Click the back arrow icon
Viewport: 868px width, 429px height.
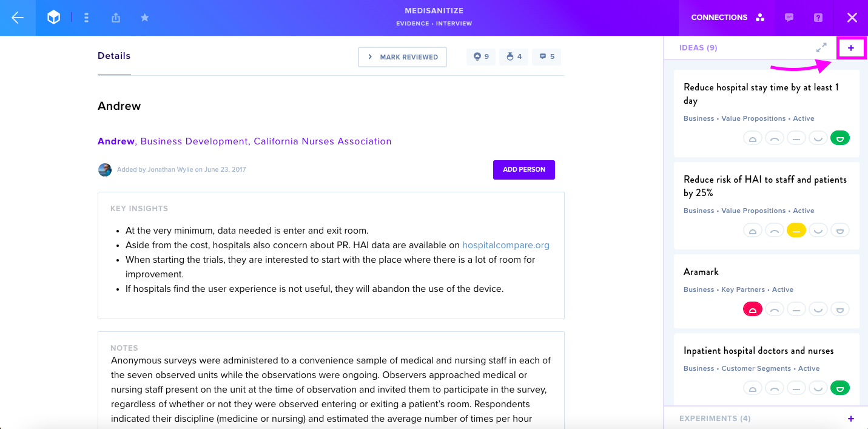pos(18,18)
